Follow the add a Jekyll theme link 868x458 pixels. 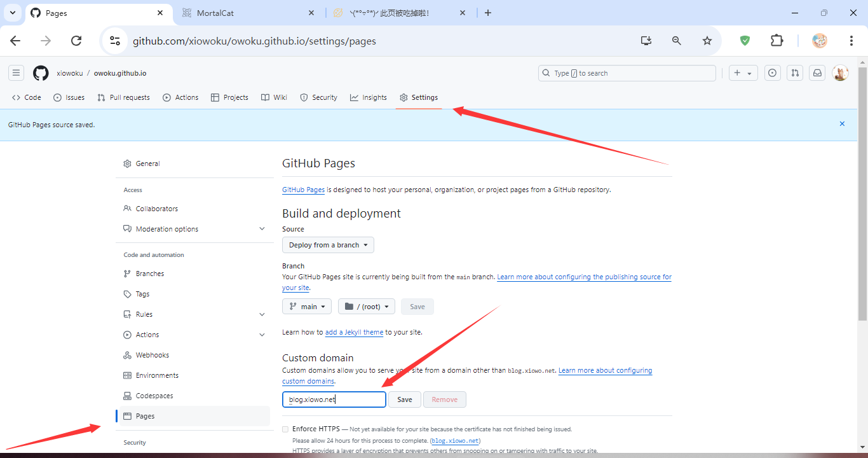click(x=354, y=332)
